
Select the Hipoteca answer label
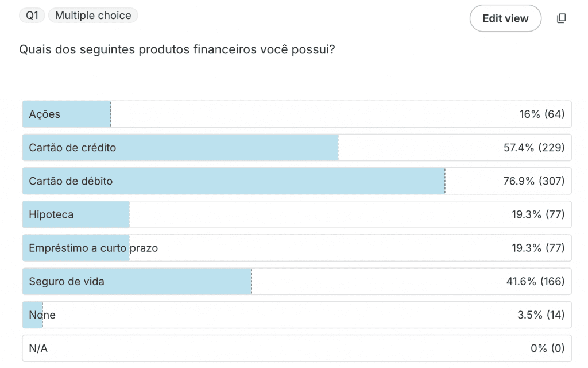coord(51,215)
